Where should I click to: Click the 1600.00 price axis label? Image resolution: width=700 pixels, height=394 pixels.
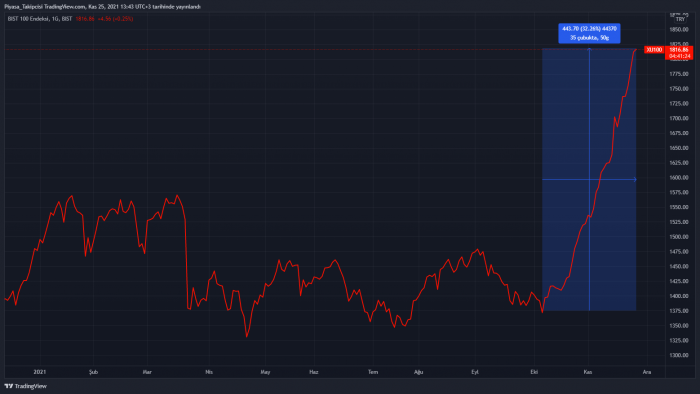coord(679,178)
